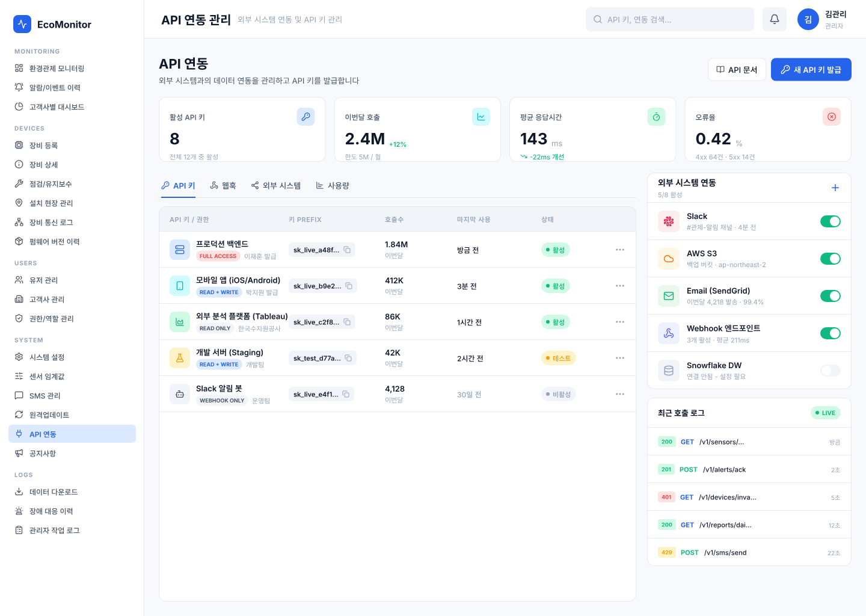Add a new external system with plus icon
The image size is (866, 616).
[835, 188]
